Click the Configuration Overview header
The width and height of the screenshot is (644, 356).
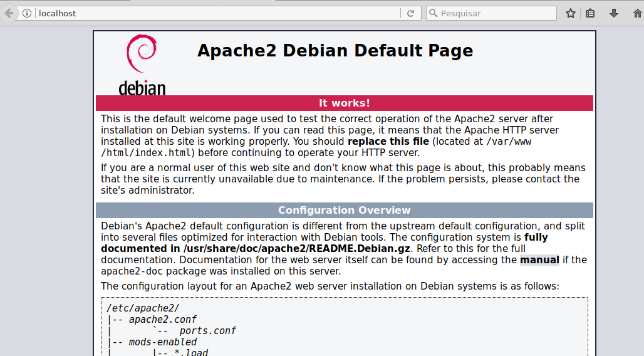click(344, 210)
